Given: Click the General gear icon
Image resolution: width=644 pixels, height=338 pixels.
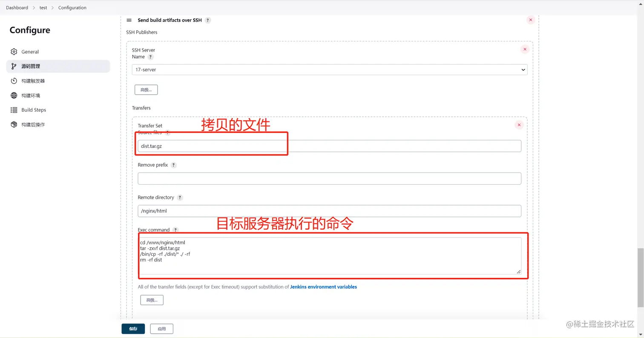Looking at the screenshot, I should pyautogui.click(x=14, y=52).
